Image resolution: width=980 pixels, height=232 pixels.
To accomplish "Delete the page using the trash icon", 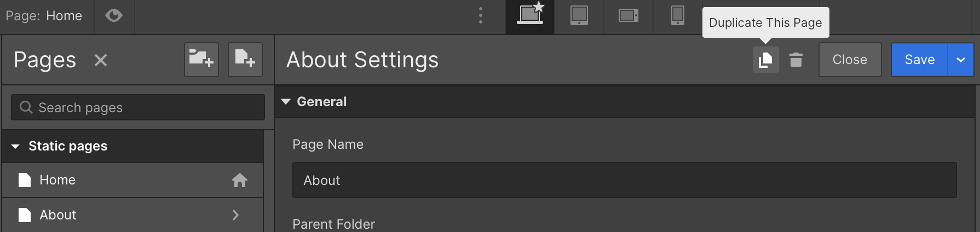I will pyautogui.click(x=796, y=60).
